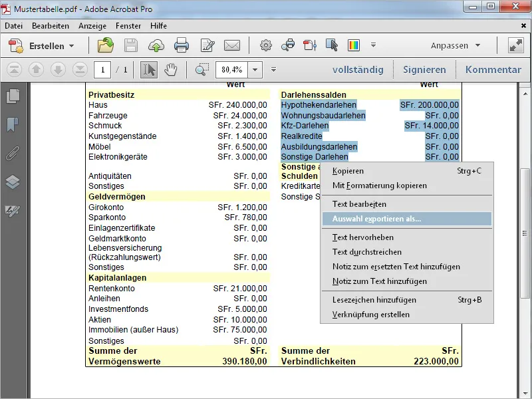Open the page thumbnails sidebar panel
This screenshot has width=532, height=399.
coord(13,96)
